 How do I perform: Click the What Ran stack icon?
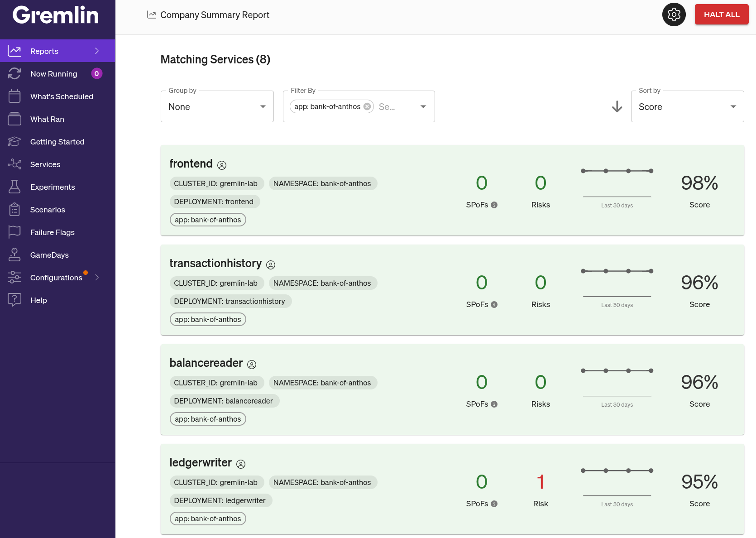click(x=14, y=119)
